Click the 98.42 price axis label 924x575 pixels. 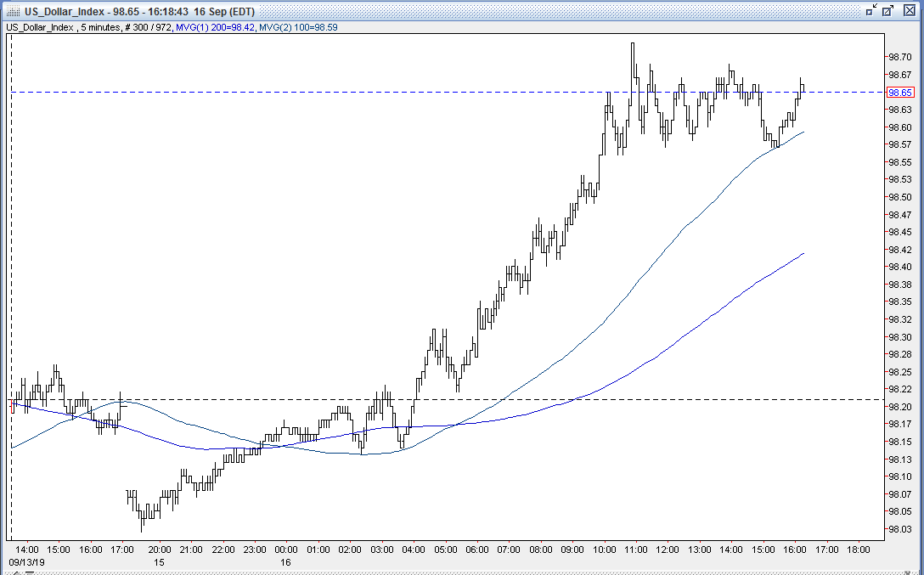(x=900, y=250)
